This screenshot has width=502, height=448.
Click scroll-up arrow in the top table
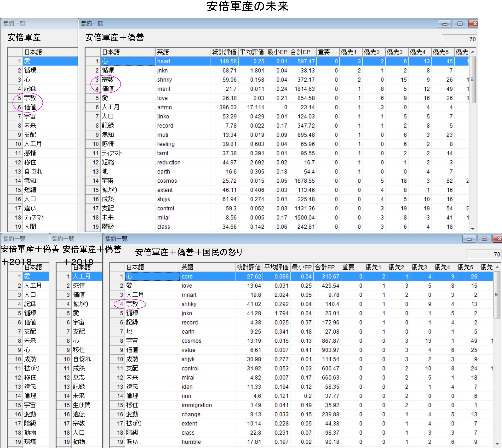click(x=472, y=52)
